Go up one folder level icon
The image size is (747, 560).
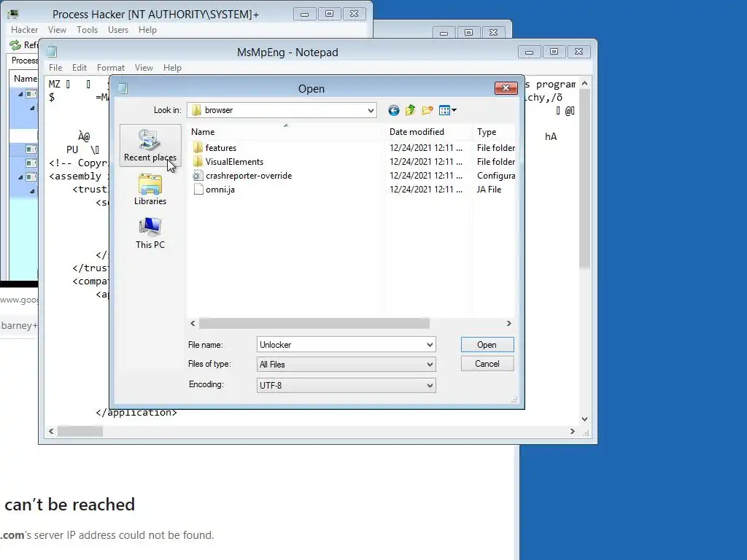click(x=410, y=111)
